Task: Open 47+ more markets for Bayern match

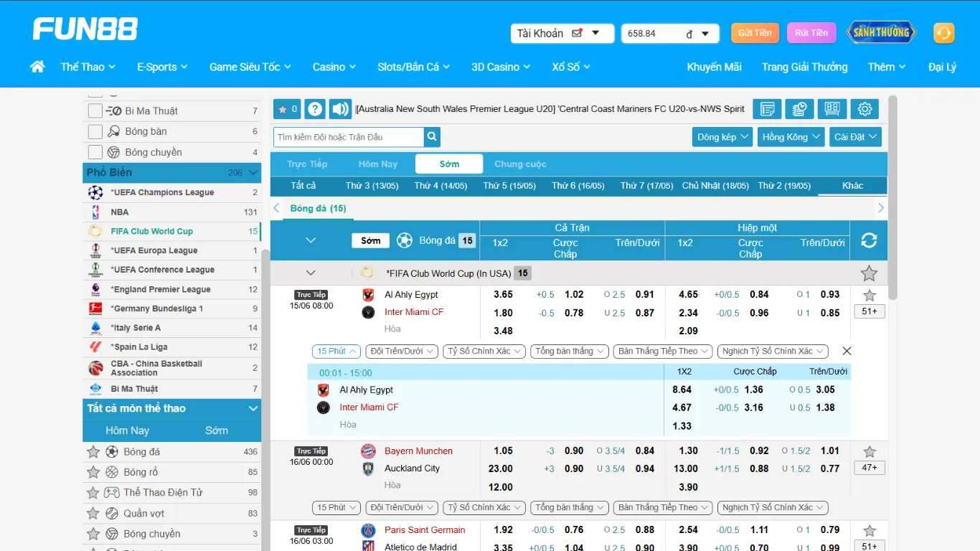Action: tap(870, 468)
